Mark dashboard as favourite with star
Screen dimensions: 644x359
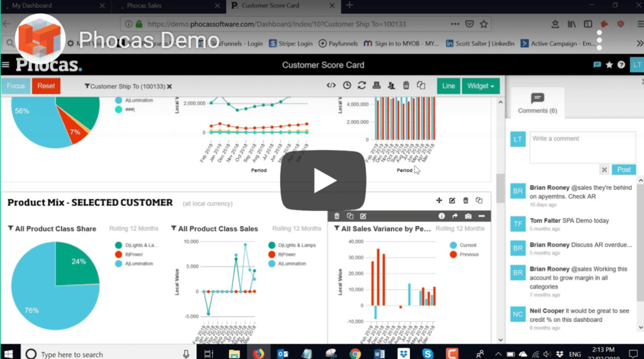coord(609,65)
